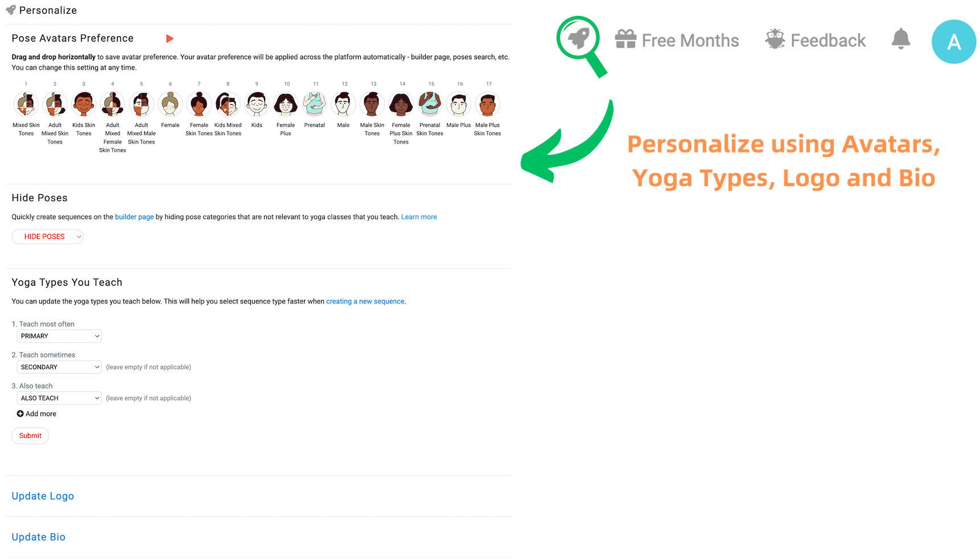Image resolution: width=980 pixels, height=559 pixels.
Task: Open the user profile avatar A
Action: point(954,42)
